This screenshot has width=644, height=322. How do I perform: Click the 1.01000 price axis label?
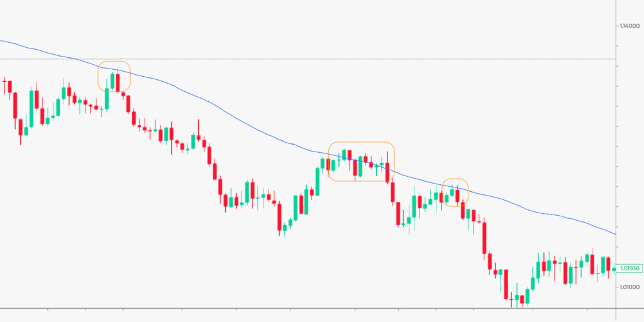(630, 287)
